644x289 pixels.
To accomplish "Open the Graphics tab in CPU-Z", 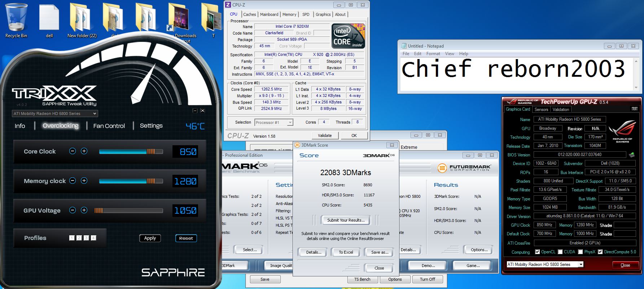I will coord(323,14).
